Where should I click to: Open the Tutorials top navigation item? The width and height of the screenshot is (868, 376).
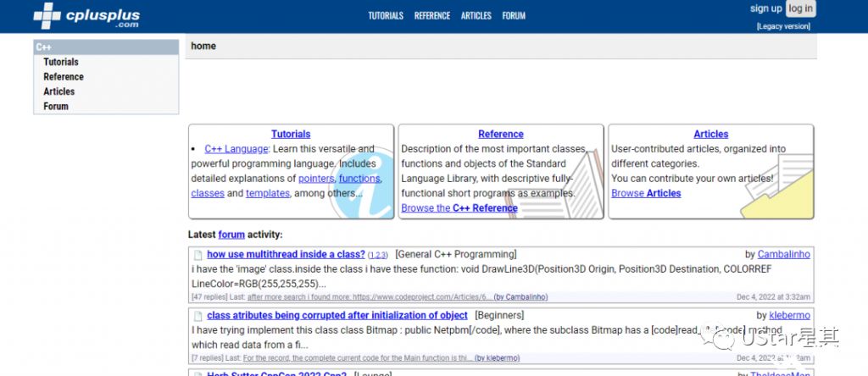386,15
